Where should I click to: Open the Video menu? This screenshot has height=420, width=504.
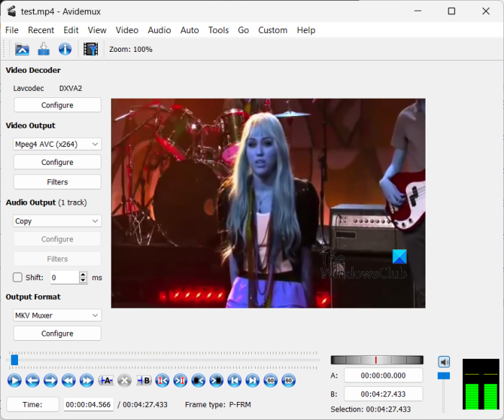pyautogui.click(x=127, y=30)
